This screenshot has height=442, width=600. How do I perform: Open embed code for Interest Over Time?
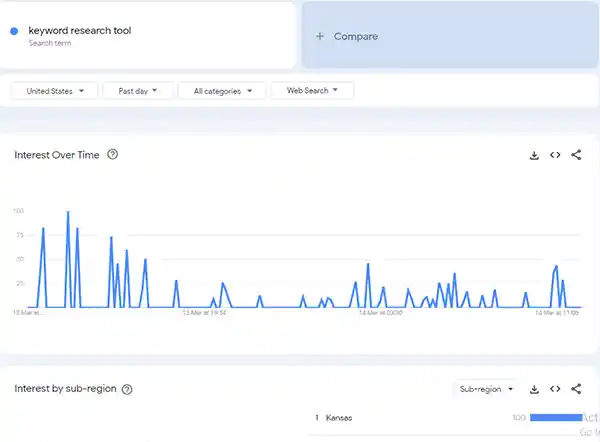pos(555,155)
